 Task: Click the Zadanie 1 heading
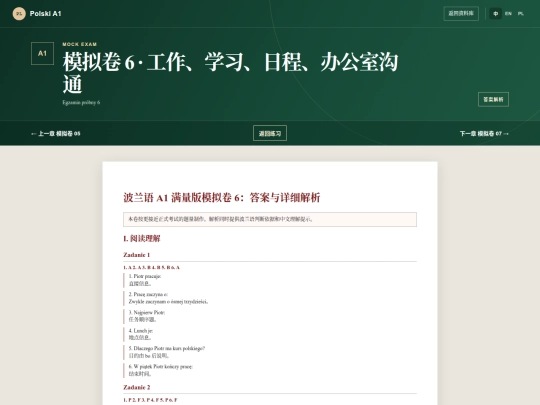136,255
